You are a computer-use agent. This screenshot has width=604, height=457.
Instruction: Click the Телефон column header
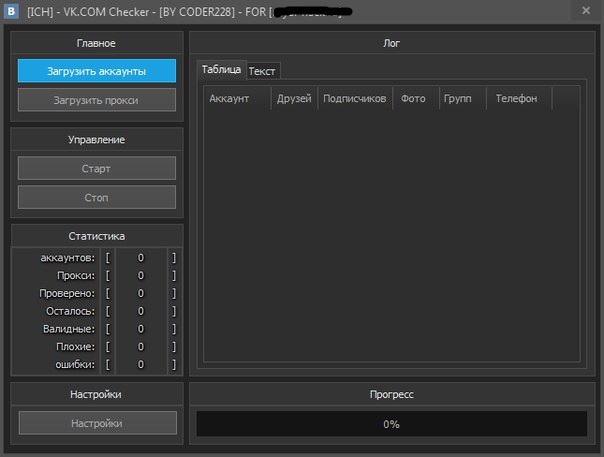(516, 98)
